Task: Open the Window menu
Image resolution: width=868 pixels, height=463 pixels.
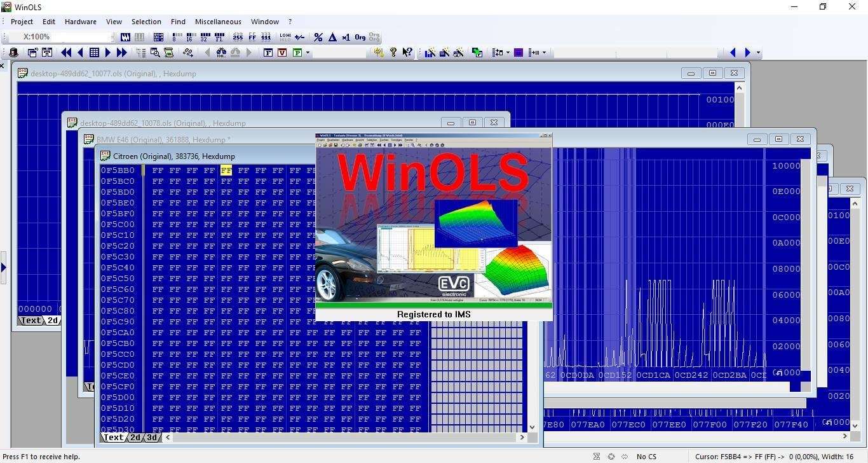Action: [x=265, y=22]
